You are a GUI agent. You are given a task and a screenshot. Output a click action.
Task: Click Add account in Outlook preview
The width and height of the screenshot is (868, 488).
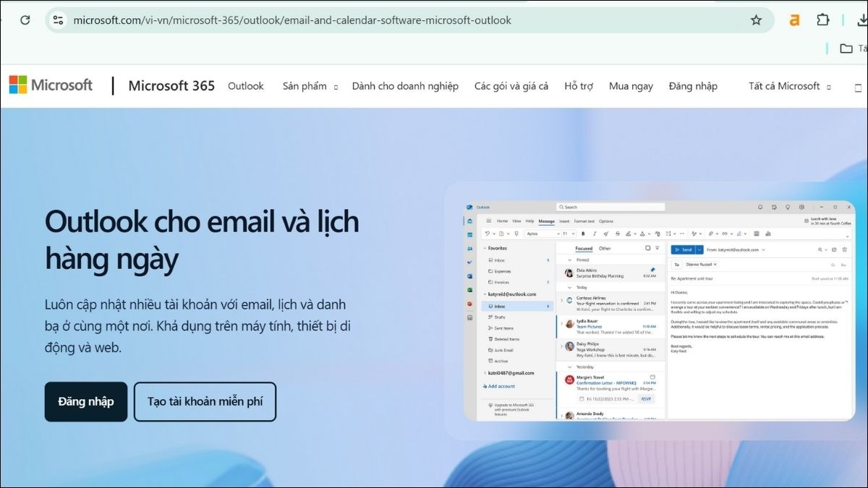499,386
